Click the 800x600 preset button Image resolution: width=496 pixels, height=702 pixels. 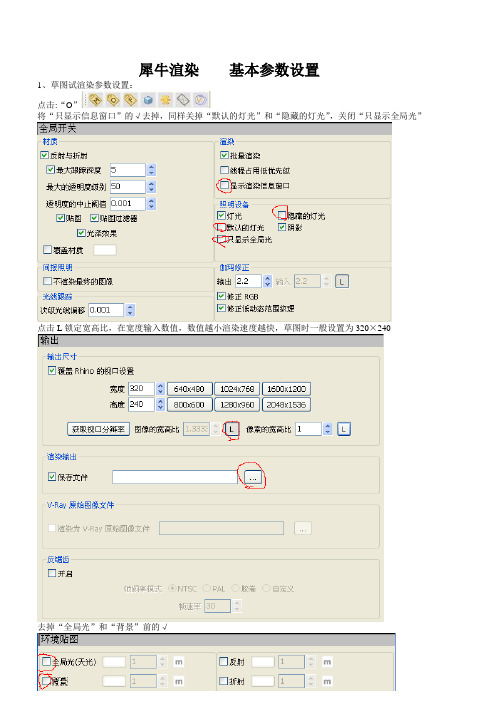(x=189, y=405)
